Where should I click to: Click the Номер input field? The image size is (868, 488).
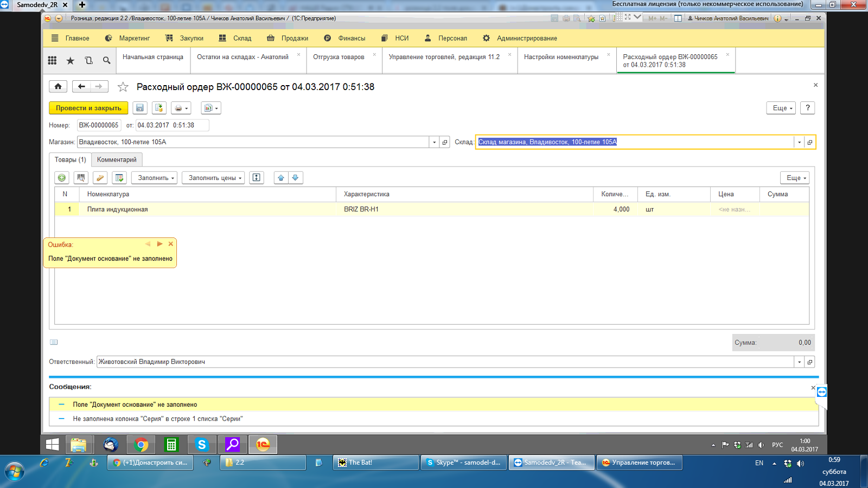pos(99,125)
